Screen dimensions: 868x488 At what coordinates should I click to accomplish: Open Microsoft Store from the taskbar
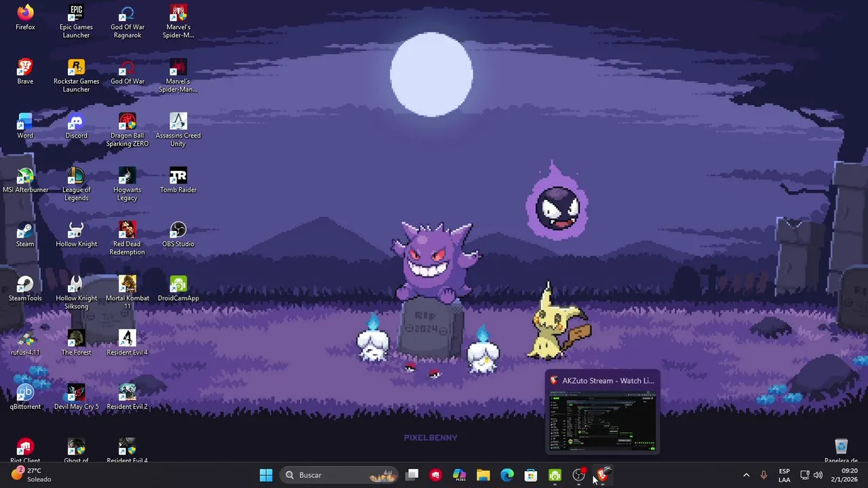530,475
